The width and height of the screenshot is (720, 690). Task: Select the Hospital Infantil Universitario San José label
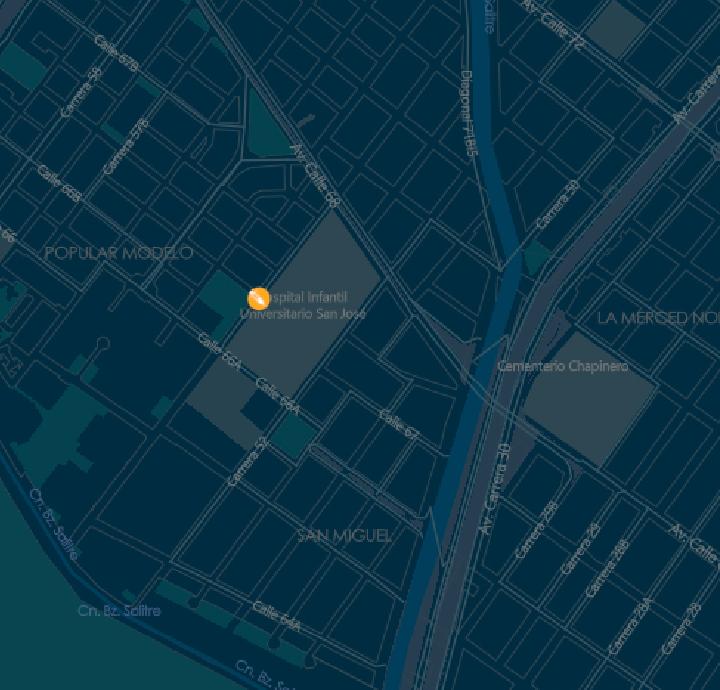tap(303, 306)
